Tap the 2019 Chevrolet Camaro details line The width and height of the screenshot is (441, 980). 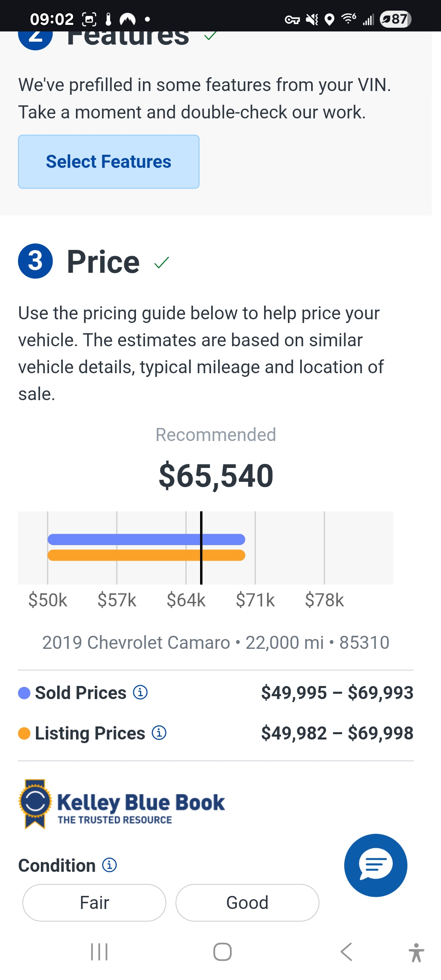216,642
